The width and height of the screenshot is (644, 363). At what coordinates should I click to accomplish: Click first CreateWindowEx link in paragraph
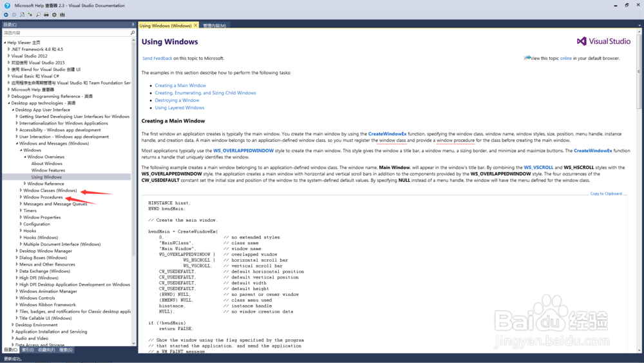387,134
